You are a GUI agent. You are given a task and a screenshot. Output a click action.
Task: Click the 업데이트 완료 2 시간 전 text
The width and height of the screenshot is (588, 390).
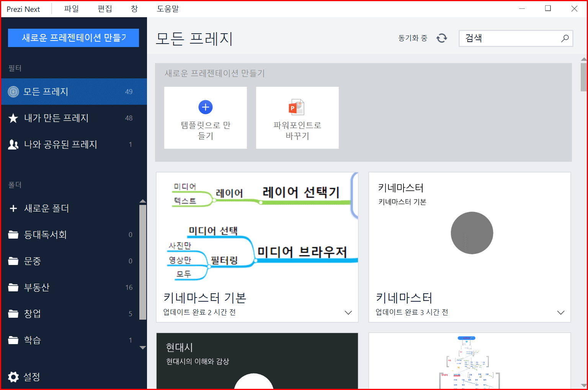pos(199,312)
